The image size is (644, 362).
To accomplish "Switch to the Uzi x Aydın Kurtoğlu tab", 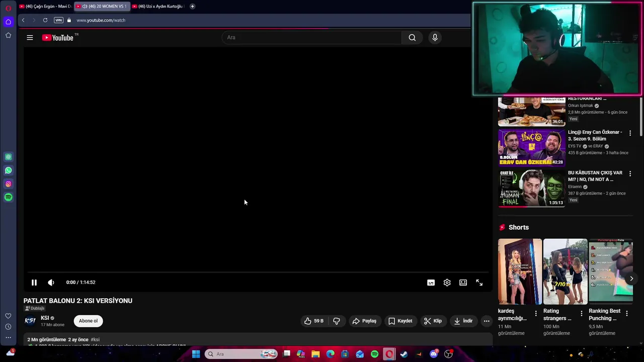I will pos(158,7).
